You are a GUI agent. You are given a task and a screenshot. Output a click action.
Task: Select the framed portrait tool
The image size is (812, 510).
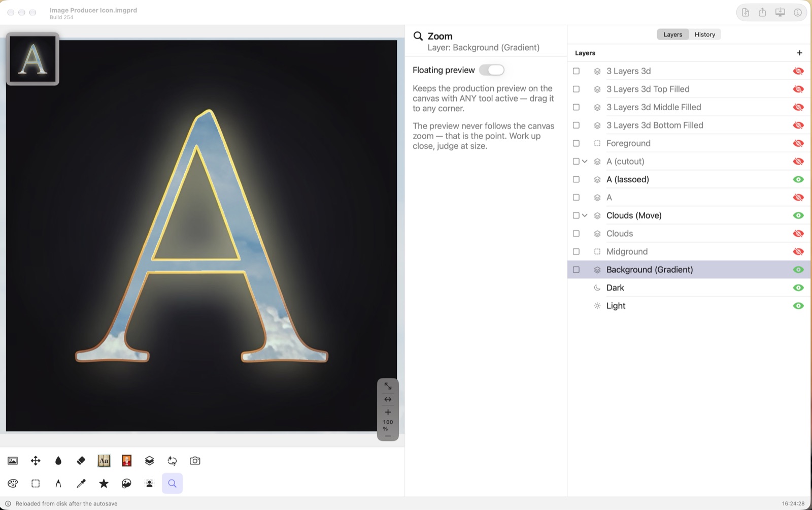tap(127, 461)
